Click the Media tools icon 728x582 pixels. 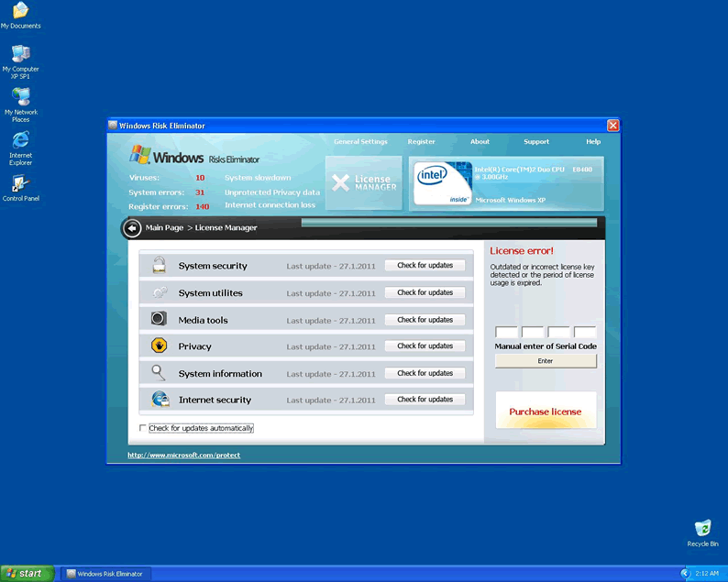click(x=160, y=319)
